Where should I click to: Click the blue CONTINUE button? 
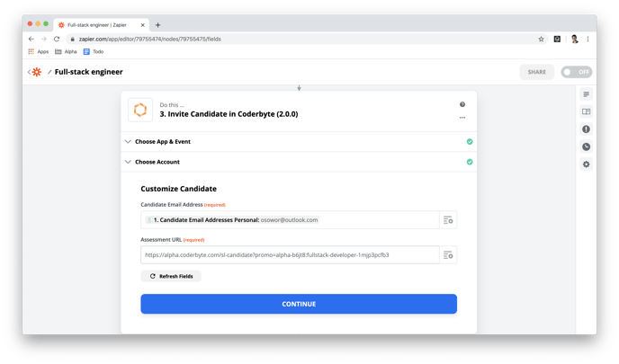tap(299, 304)
